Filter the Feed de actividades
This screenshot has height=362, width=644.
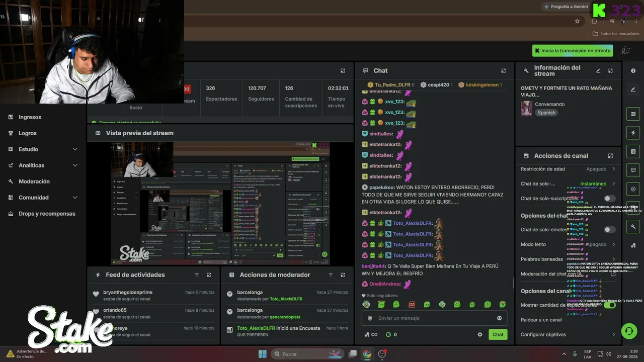coord(197,275)
